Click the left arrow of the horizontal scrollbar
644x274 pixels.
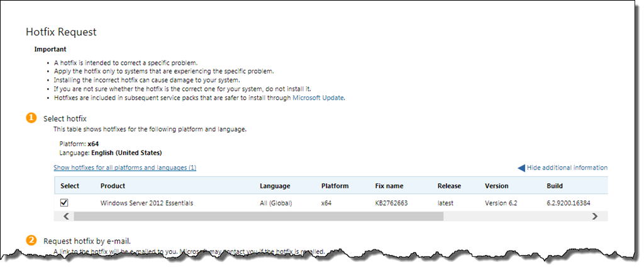[66, 217]
